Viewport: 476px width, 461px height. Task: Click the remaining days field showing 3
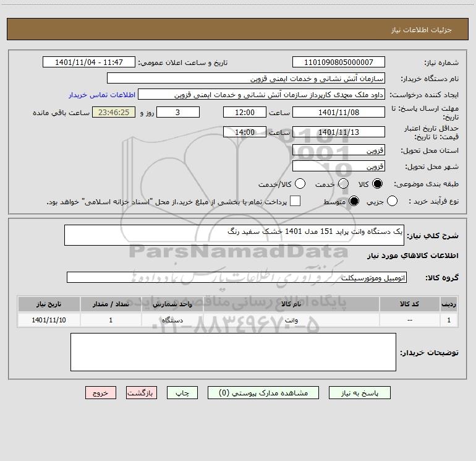pos(178,112)
